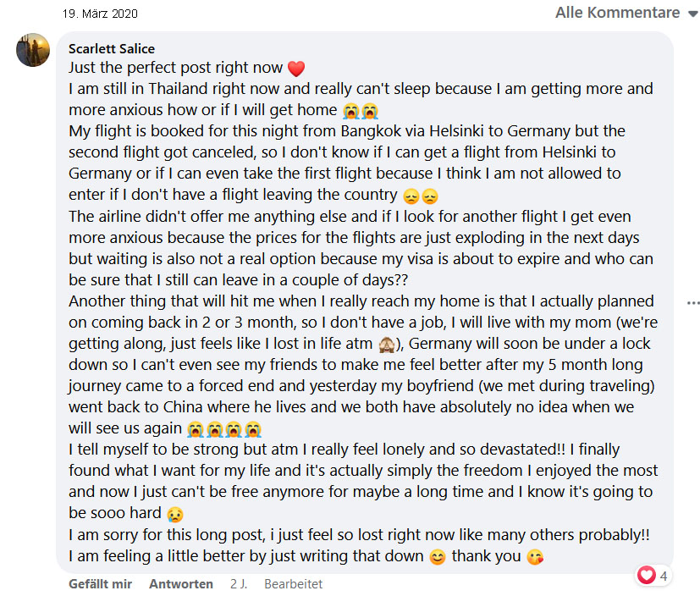Click the four crying emojis after 'us again'
Viewport: 700px width, 596px height.
[x=224, y=429]
